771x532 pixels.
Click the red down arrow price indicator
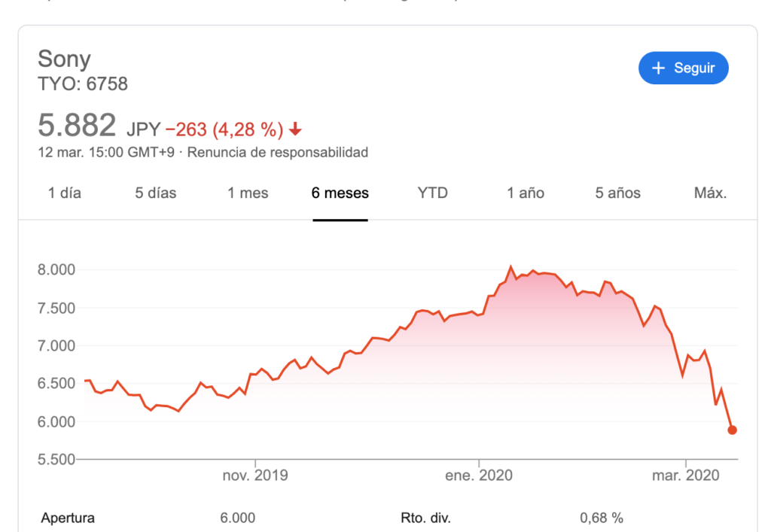tap(295, 129)
